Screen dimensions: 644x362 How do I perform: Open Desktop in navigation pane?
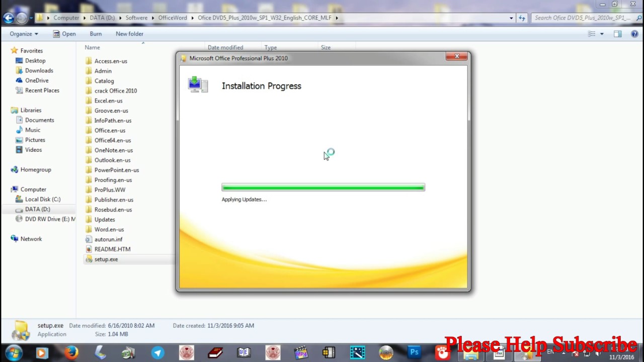[35, 61]
